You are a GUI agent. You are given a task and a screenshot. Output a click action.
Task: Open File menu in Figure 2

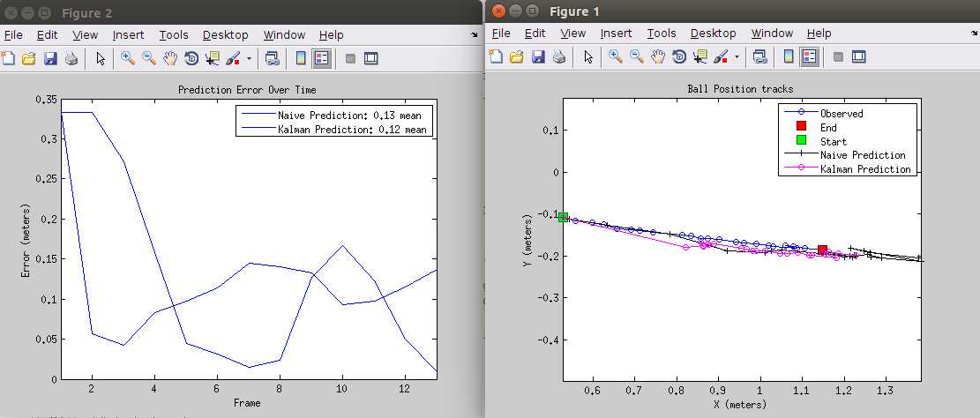(12, 35)
